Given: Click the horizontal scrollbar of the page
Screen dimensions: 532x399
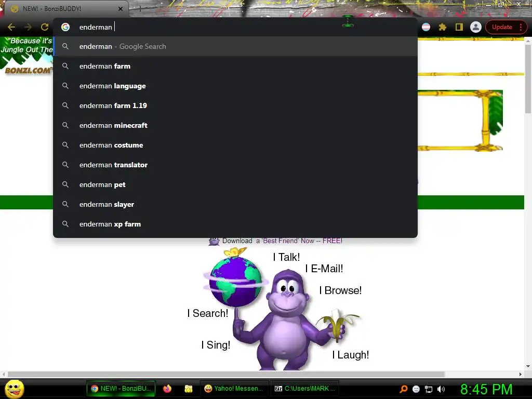Looking at the screenshot, I should coord(226,374).
